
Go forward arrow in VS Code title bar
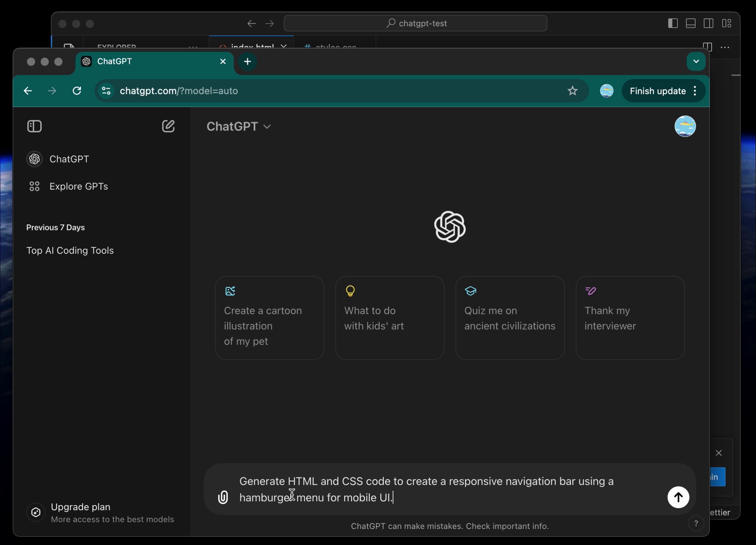pyautogui.click(x=269, y=23)
